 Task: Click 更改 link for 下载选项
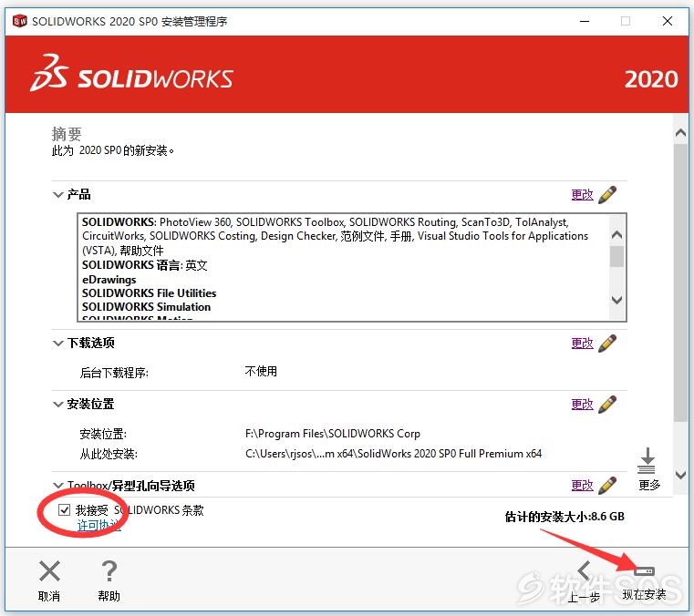point(582,344)
